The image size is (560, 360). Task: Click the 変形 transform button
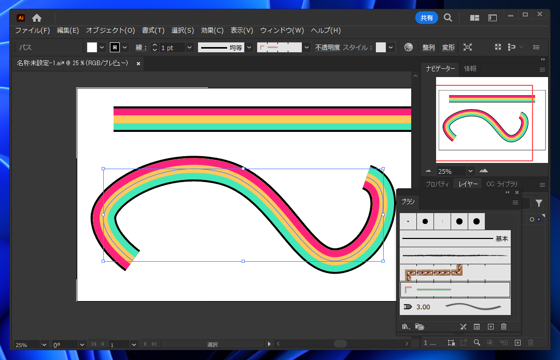tap(448, 47)
